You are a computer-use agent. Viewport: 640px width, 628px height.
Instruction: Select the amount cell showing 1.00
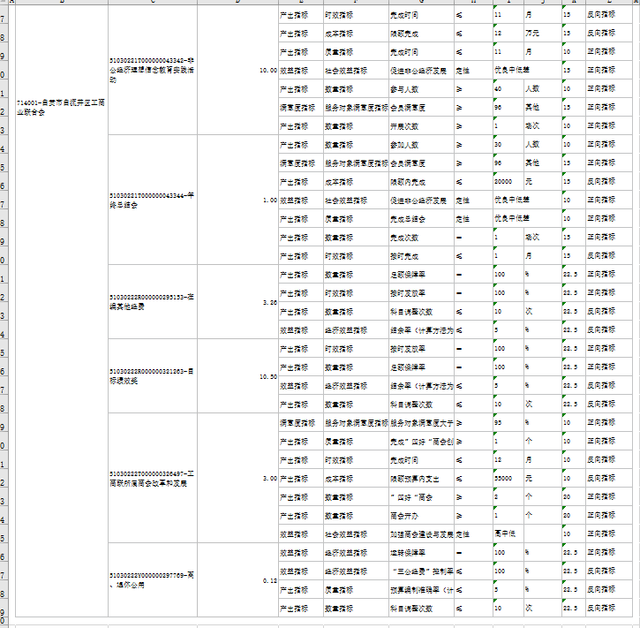[238, 199]
